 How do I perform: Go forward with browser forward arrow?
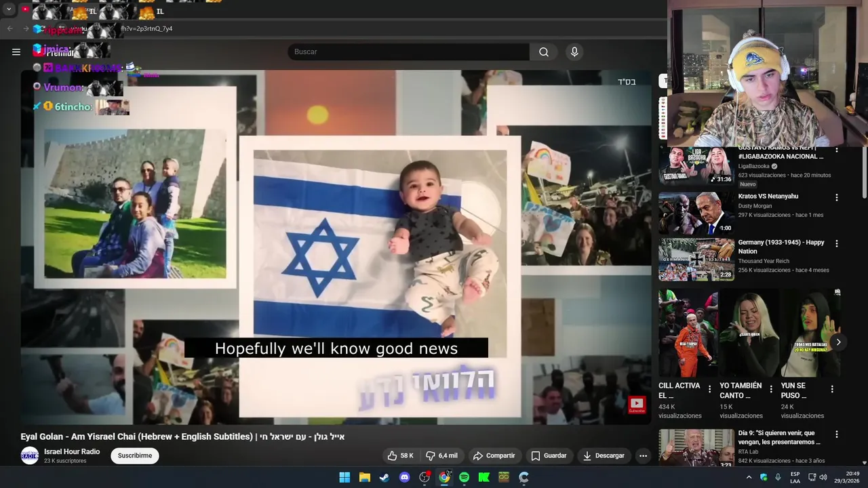click(x=26, y=28)
